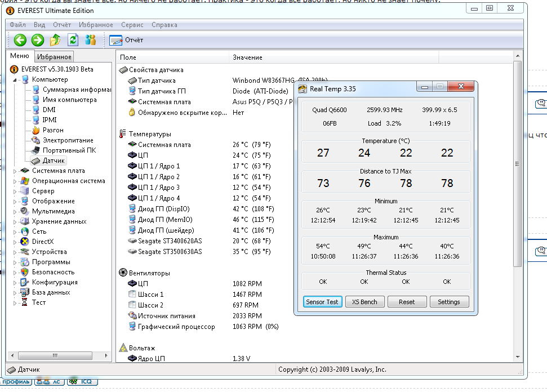
Task: Click the Устройства tree icon
Action: pos(24,252)
